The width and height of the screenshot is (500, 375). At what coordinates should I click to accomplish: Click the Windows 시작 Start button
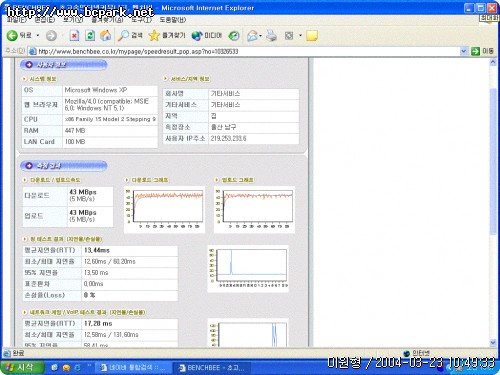click(22, 367)
